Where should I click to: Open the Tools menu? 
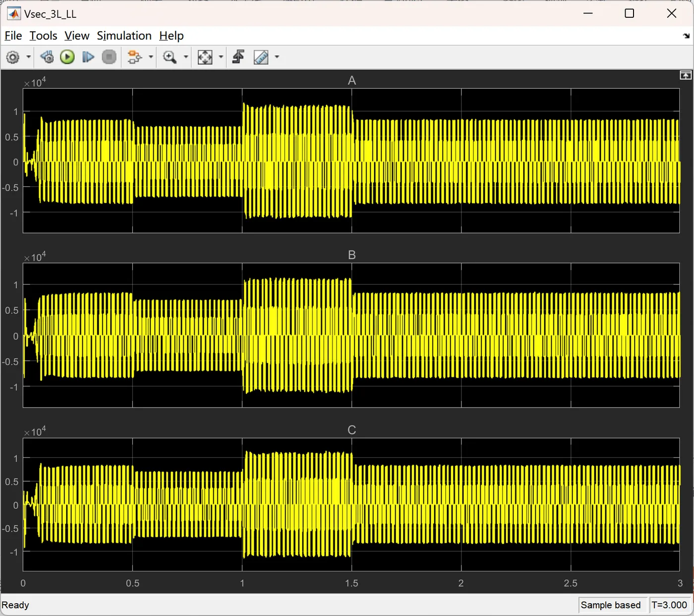click(x=43, y=36)
